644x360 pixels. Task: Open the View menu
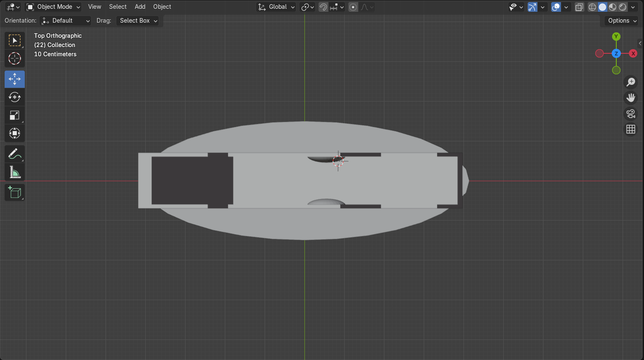click(x=94, y=7)
